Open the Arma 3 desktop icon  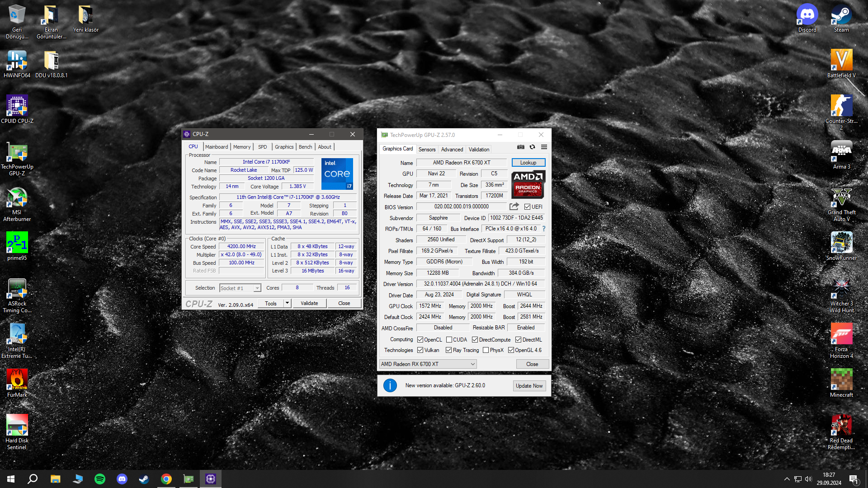click(841, 155)
